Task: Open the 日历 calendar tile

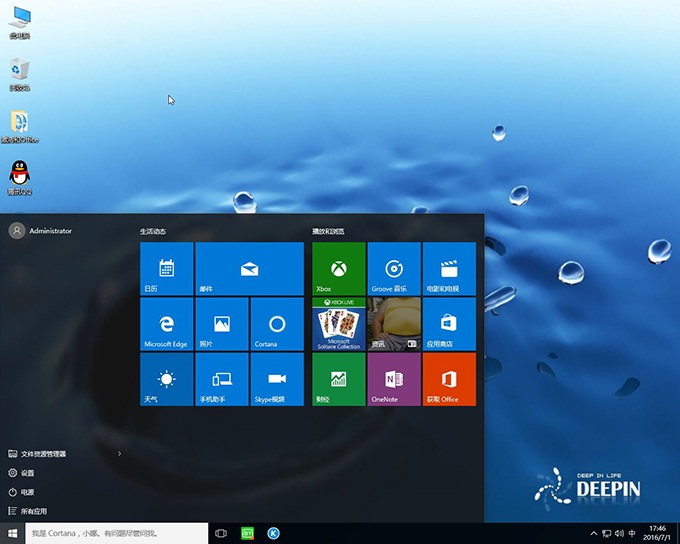Action: point(166,268)
